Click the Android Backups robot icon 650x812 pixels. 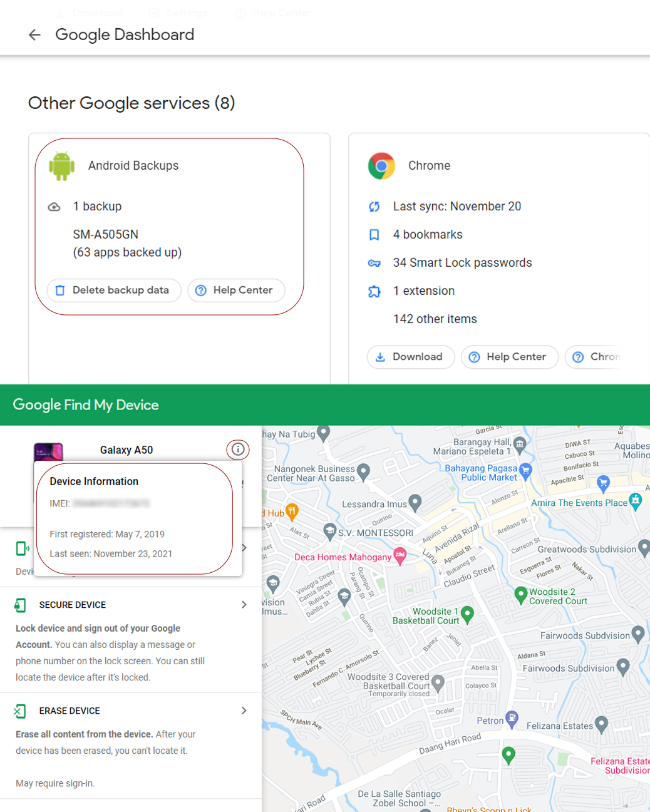tap(61, 166)
